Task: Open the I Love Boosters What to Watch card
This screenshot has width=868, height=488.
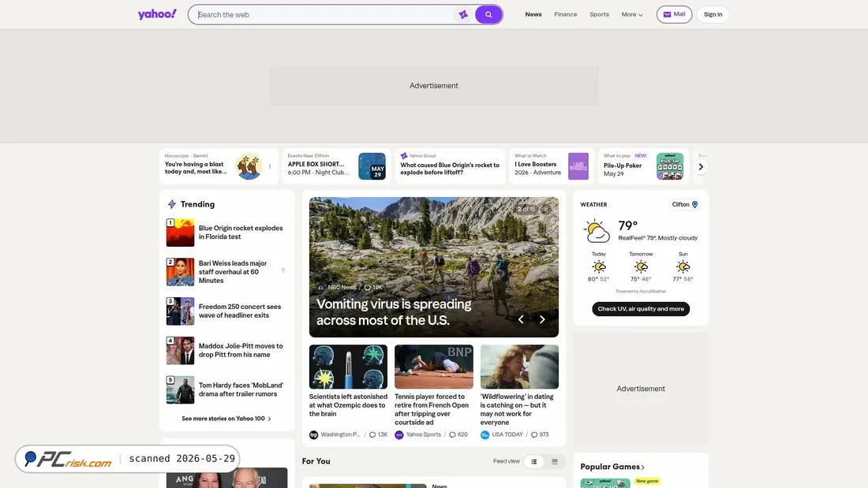Action: coord(552,166)
